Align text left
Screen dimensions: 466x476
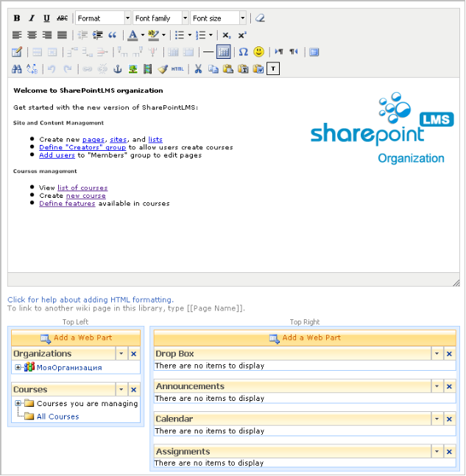coord(17,35)
